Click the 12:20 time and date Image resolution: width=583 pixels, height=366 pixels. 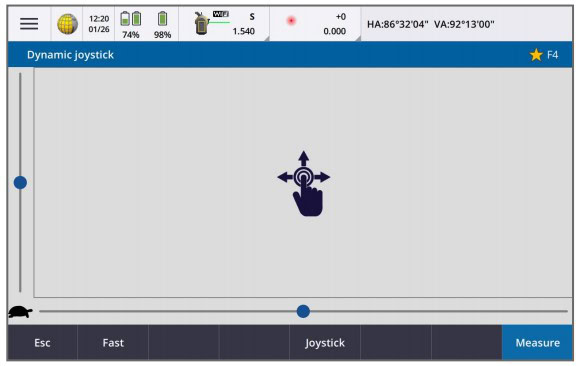(99, 24)
